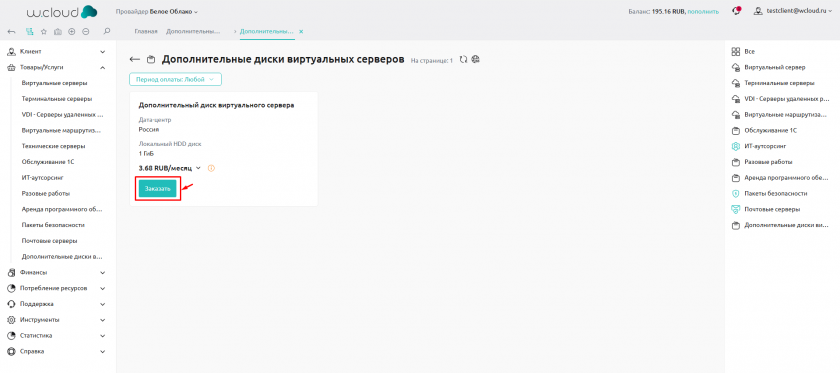Click cloud icon beside Виртуальный сервер

736,68
